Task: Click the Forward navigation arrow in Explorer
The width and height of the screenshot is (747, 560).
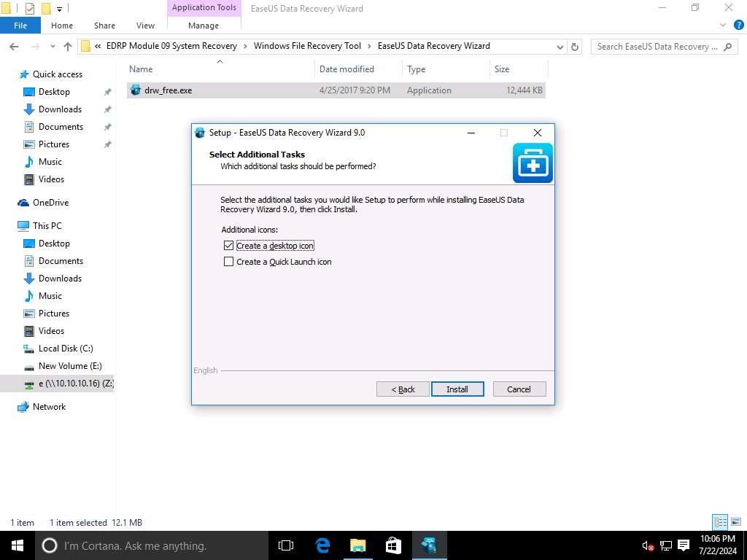Action: (35, 46)
